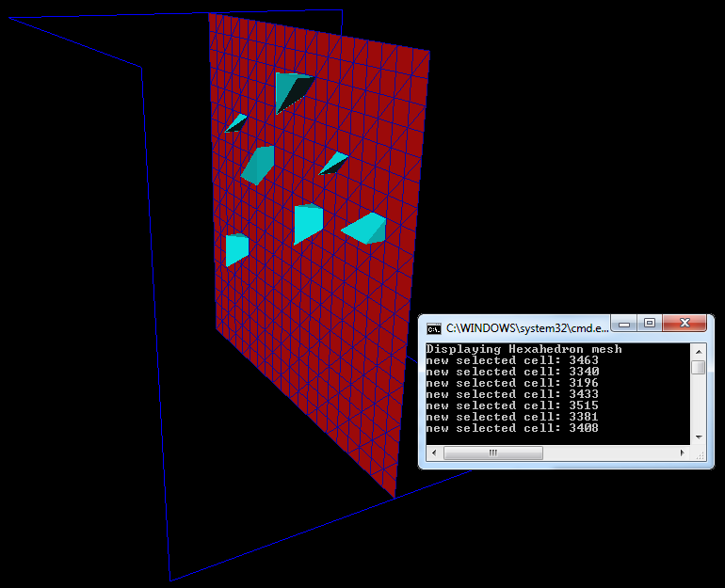Pick the cyan cell at the lower-left of the mesh
The width and height of the screenshot is (725, 588).
(x=236, y=249)
